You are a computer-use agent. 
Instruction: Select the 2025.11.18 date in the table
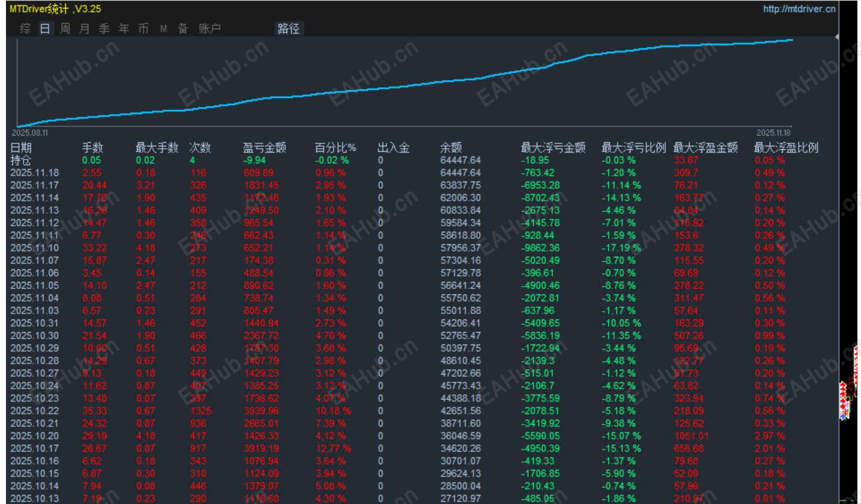(35, 173)
